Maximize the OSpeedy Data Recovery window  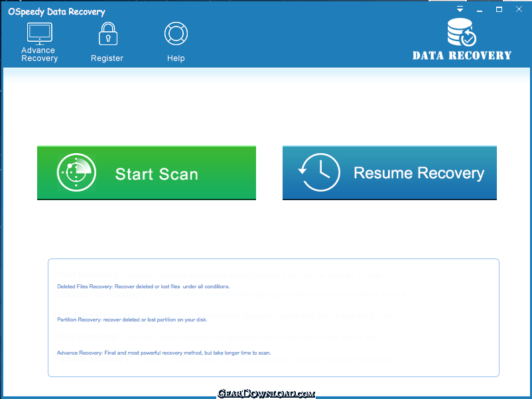tap(499, 9)
